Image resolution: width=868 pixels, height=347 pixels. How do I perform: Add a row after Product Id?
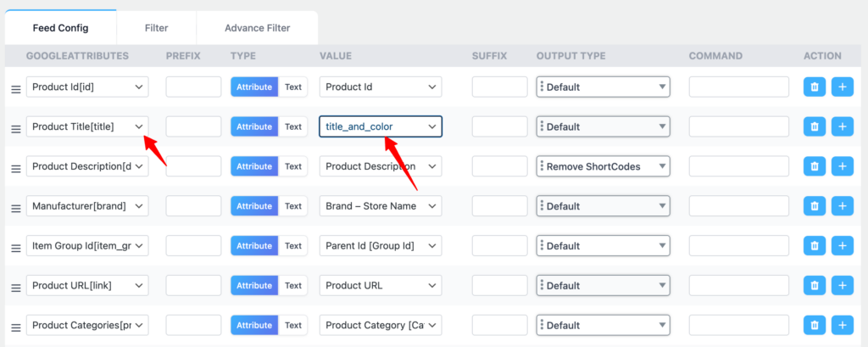coord(842,87)
